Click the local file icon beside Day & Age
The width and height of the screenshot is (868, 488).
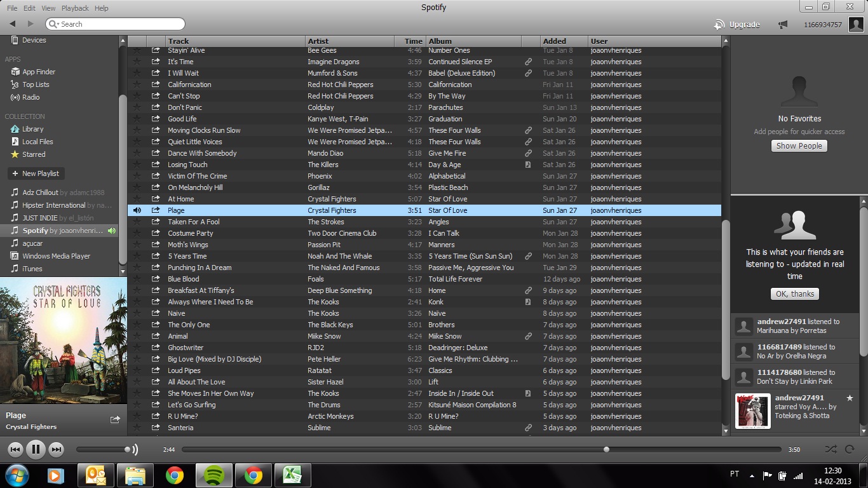(x=528, y=165)
